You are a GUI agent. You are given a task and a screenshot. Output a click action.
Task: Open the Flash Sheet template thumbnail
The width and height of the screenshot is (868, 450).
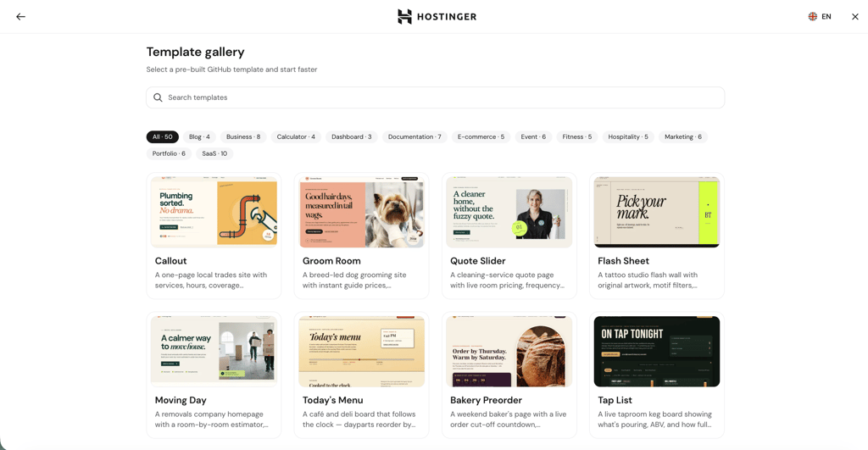click(657, 212)
